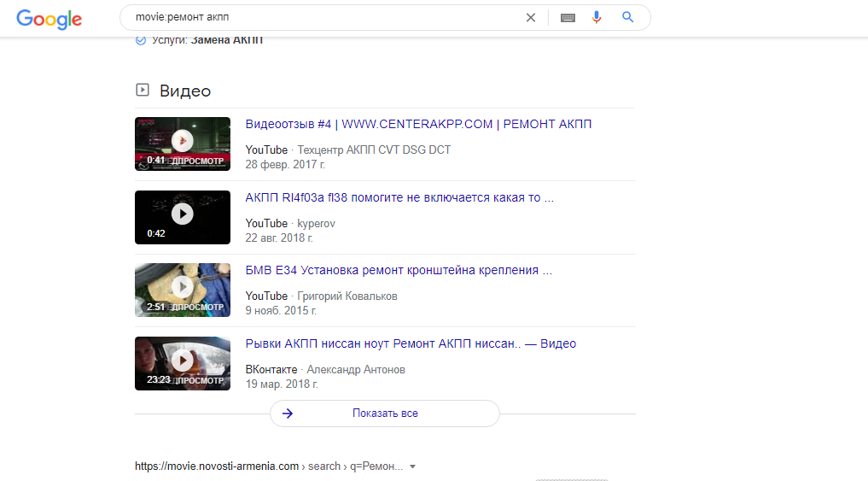Click 'ВКонтакте' source label

(271, 370)
